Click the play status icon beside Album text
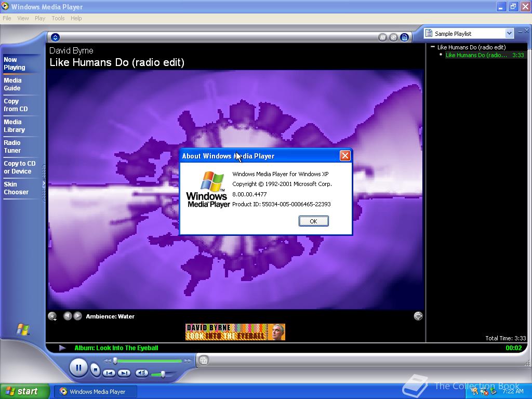The image size is (532, 399). pyautogui.click(x=62, y=348)
